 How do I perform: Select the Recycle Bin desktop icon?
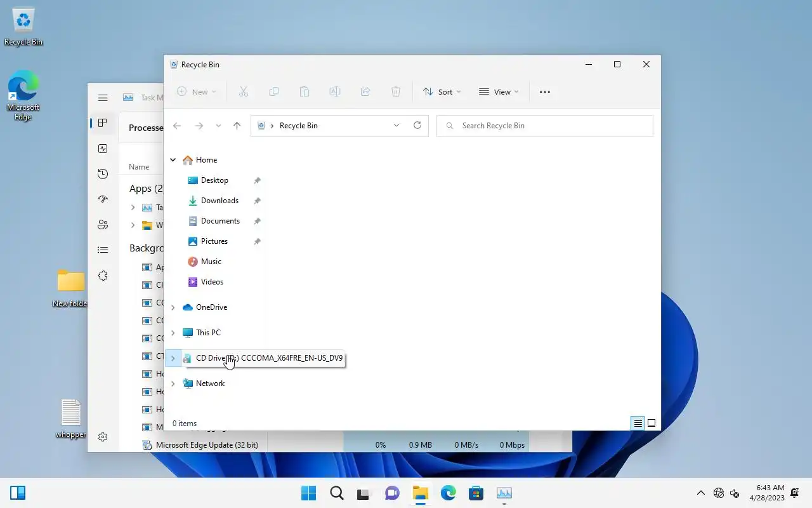[23, 27]
